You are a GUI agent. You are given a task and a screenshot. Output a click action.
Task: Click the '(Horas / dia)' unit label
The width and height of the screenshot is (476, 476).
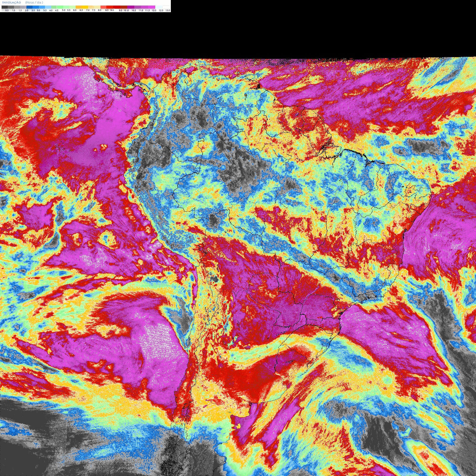pos(34,2)
